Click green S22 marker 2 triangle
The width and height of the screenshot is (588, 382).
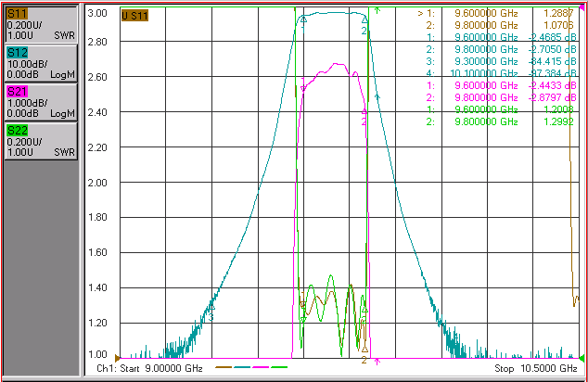(364, 310)
